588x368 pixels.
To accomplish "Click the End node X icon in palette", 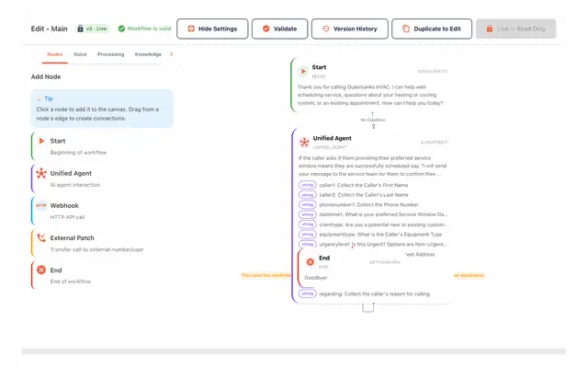I will pyautogui.click(x=41, y=270).
